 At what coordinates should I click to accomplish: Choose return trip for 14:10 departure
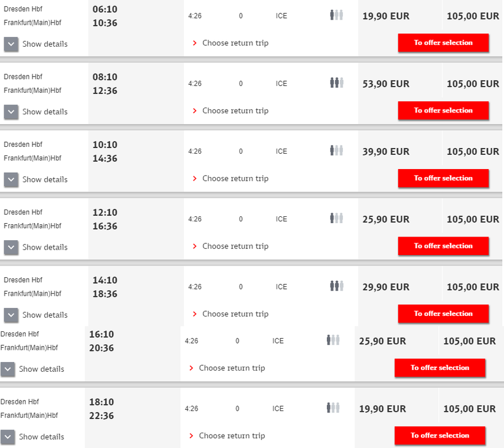coord(235,314)
